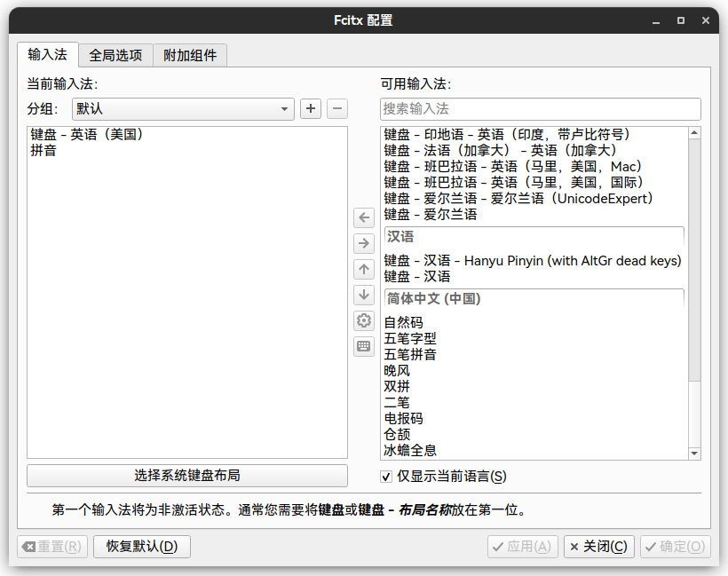Open the gear settings icon between the lists

coord(363,320)
